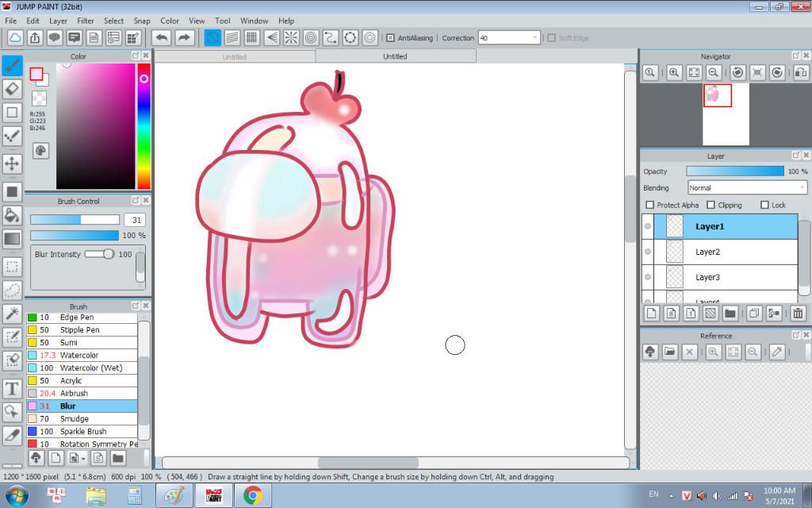
Task: Enable Clipping checkbox
Action: tap(711, 205)
